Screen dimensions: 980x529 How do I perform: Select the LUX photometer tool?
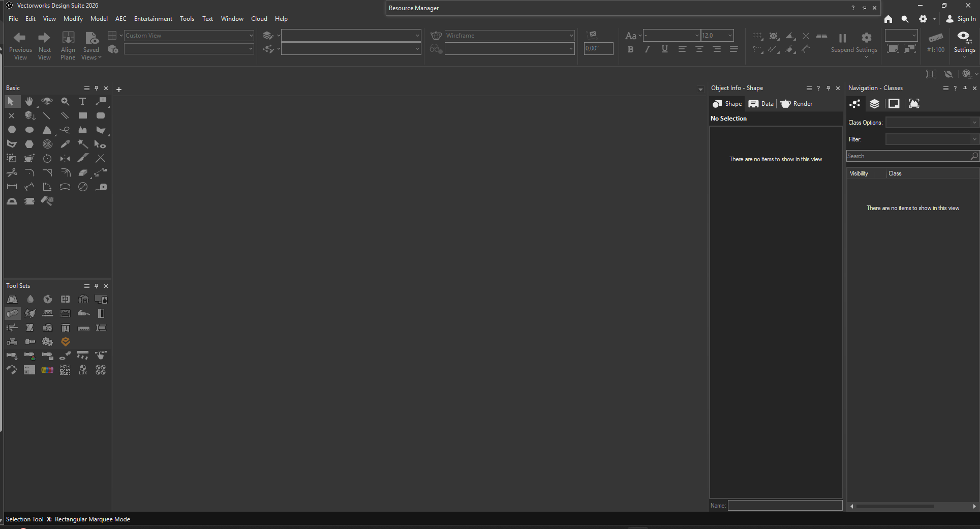click(x=83, y=370)
